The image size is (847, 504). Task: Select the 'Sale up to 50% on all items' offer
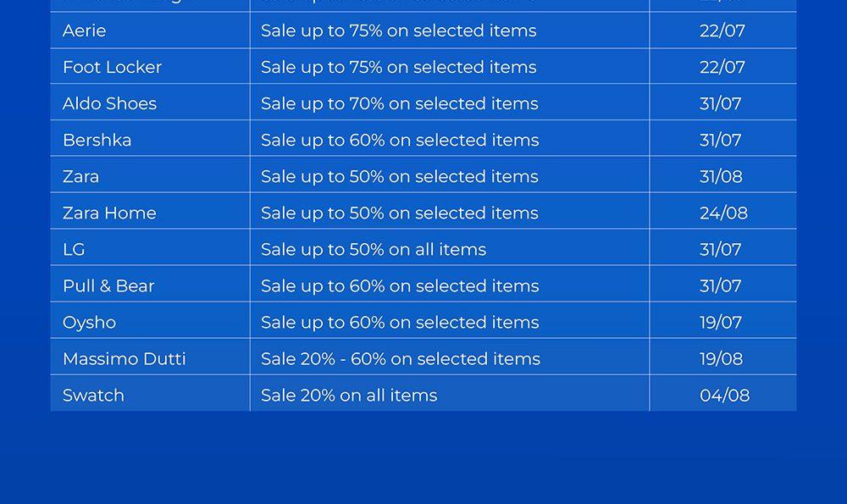coord(374,249)
